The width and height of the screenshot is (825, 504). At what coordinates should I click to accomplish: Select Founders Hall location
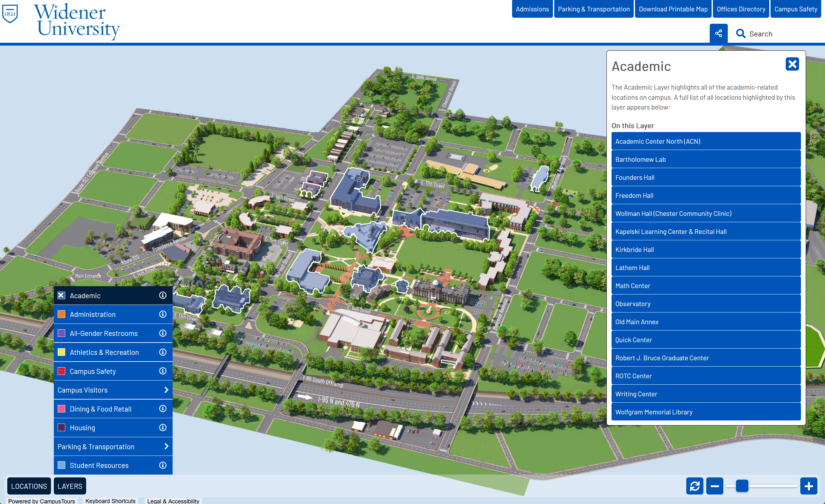706,177
